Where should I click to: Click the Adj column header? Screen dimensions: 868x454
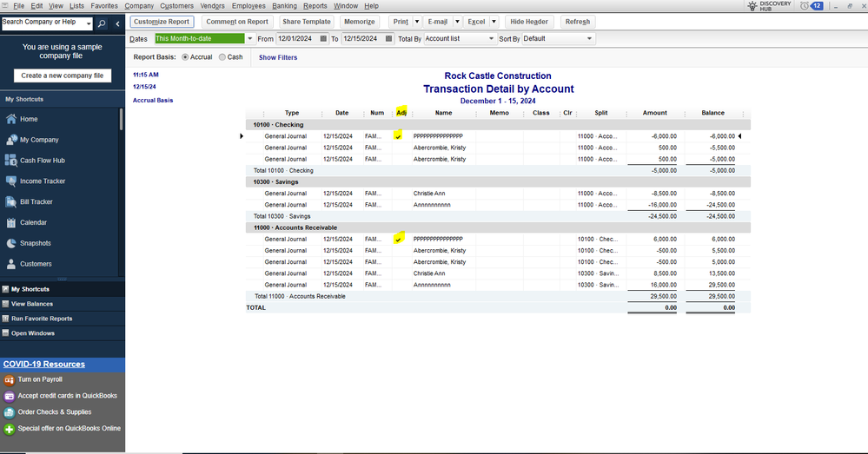(401, 113)
